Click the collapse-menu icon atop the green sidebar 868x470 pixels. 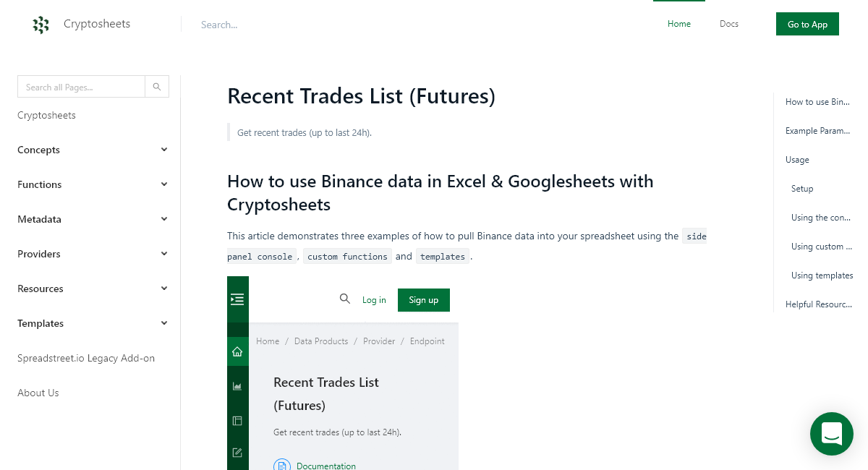[x=237, y=298]
